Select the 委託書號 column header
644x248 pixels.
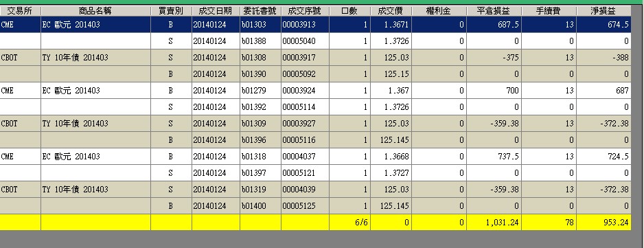(260, 11)
